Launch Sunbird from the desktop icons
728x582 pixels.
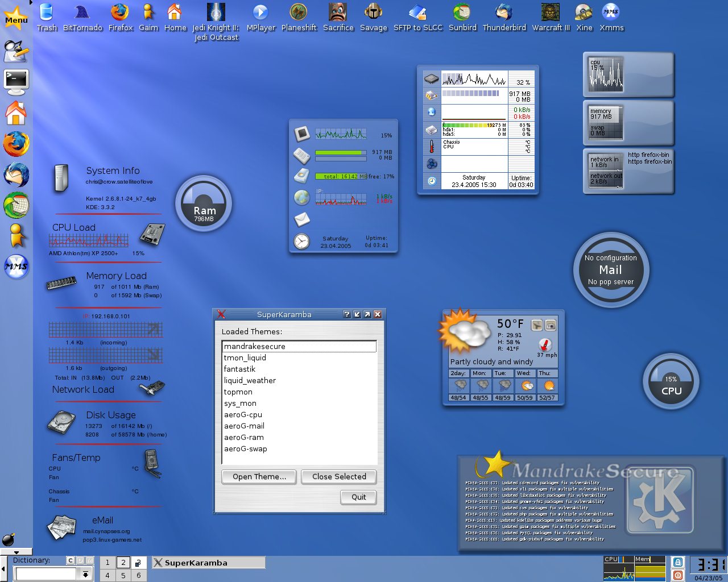pyautogui.click(x=462, y=18)
